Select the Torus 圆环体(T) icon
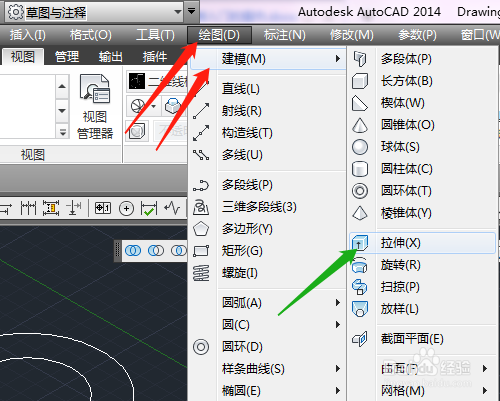The image size is (500, 401). [360, 191]
